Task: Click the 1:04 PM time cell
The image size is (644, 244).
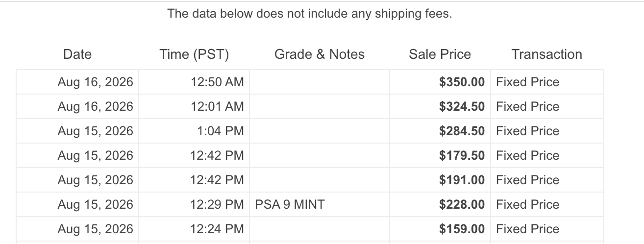Action: tap(194, 131)
